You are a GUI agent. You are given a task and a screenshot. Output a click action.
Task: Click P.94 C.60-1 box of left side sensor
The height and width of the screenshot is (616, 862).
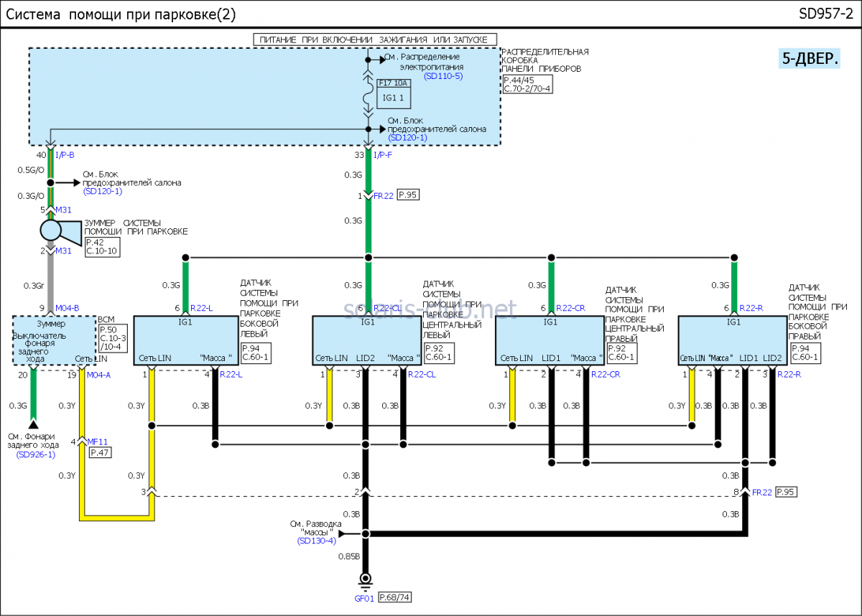coord(257,353)
